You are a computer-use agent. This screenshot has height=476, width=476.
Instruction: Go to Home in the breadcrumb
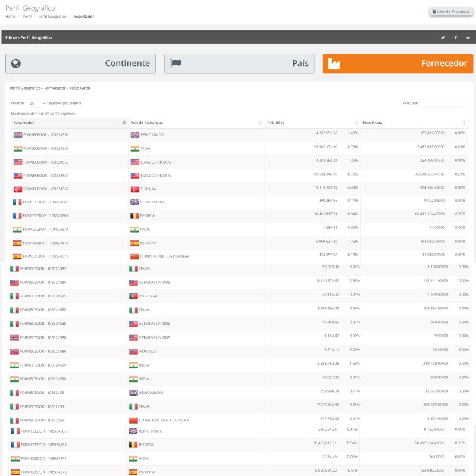tap(10, 17)
